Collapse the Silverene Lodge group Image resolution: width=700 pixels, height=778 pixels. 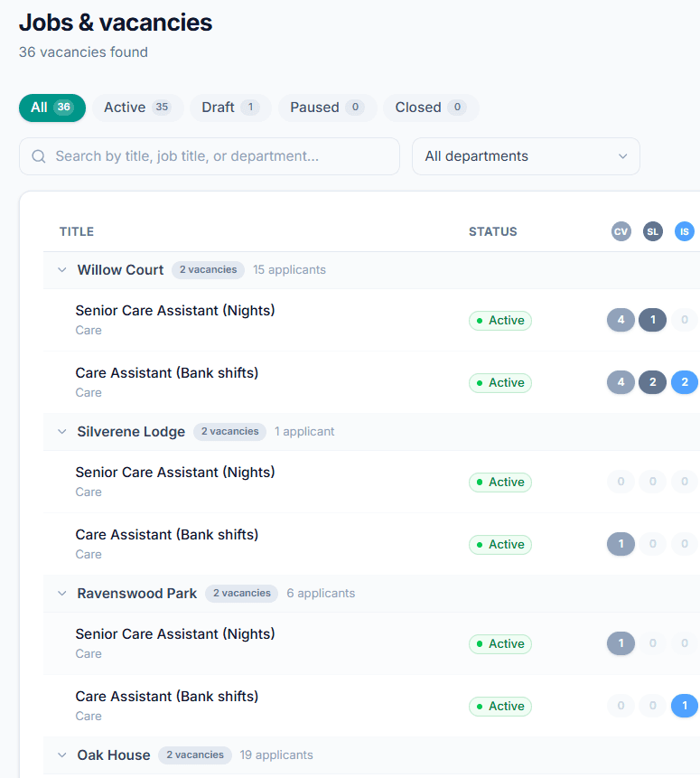pos(61,431)
